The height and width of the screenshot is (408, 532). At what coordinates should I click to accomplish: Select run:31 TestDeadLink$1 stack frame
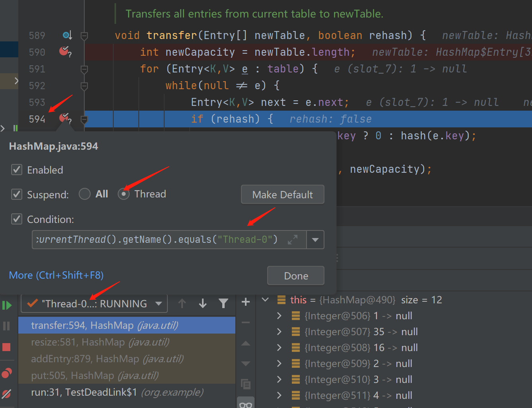pyautogui.click(x=117, y=392)
